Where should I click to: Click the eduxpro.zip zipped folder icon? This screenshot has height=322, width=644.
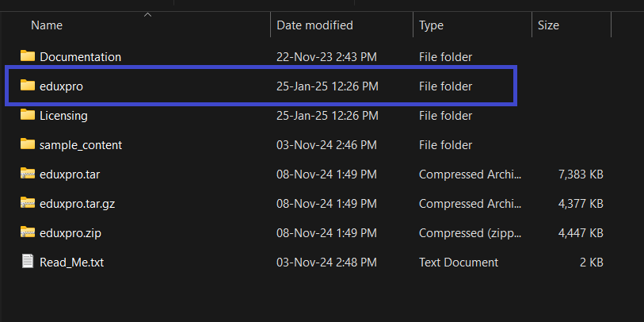(x=28, y=232)
